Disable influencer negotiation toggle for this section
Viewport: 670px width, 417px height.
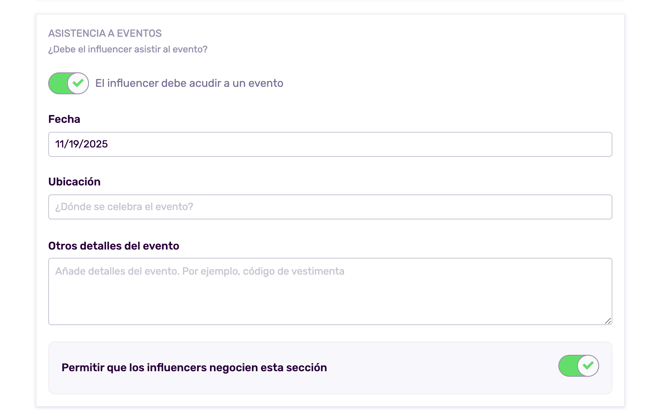(x=578, y=366)
